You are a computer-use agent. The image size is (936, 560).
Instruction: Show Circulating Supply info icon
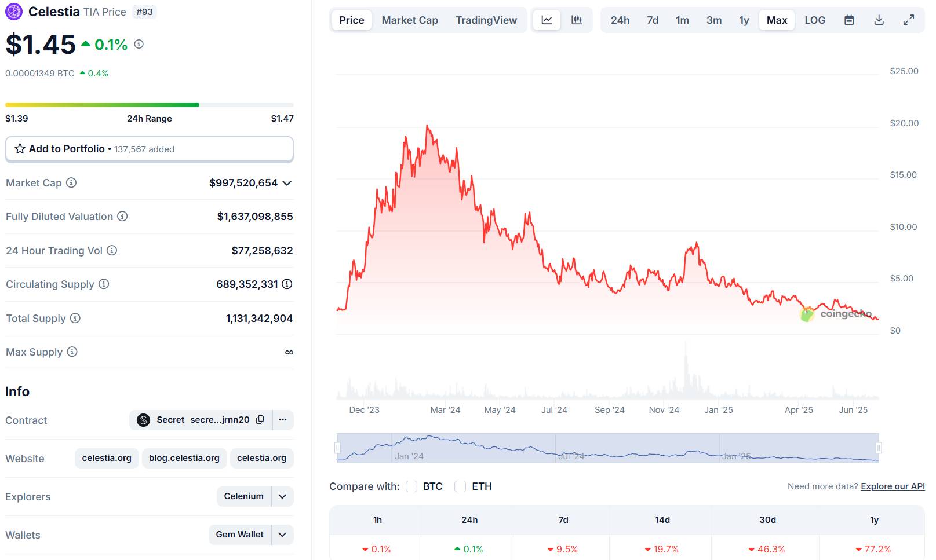click(104, 284)
